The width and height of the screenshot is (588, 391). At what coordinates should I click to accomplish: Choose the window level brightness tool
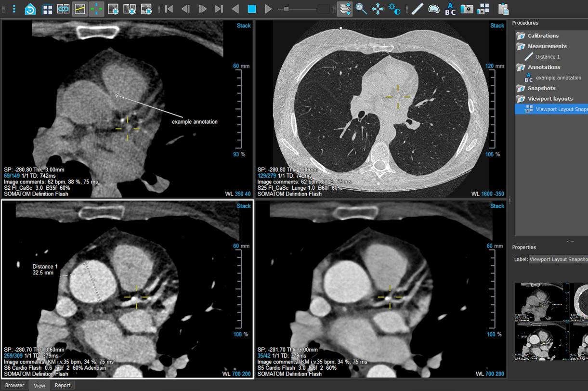pyautogui.click(x=394, y=9)
